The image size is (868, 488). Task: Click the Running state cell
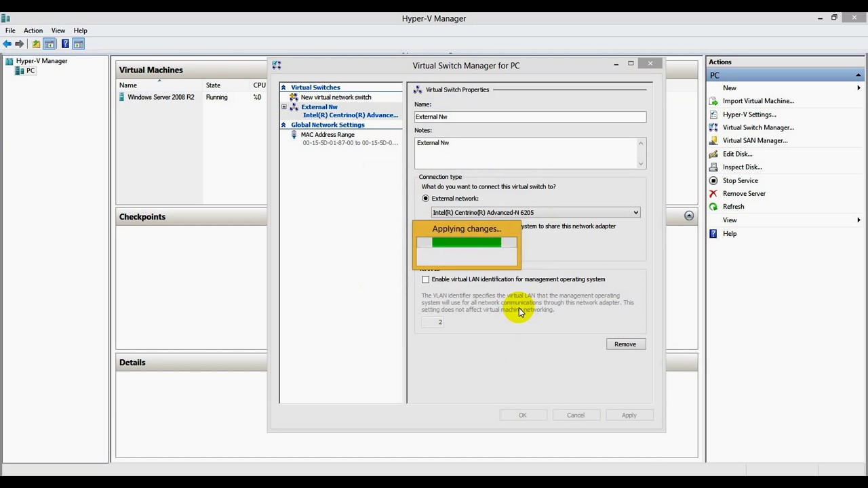[217, 97]
